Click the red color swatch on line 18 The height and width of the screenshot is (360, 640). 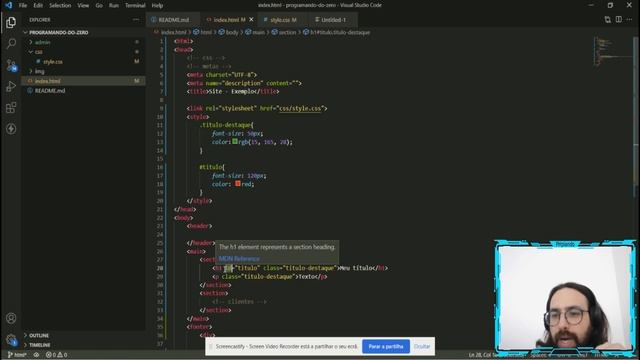click(238, 184)
